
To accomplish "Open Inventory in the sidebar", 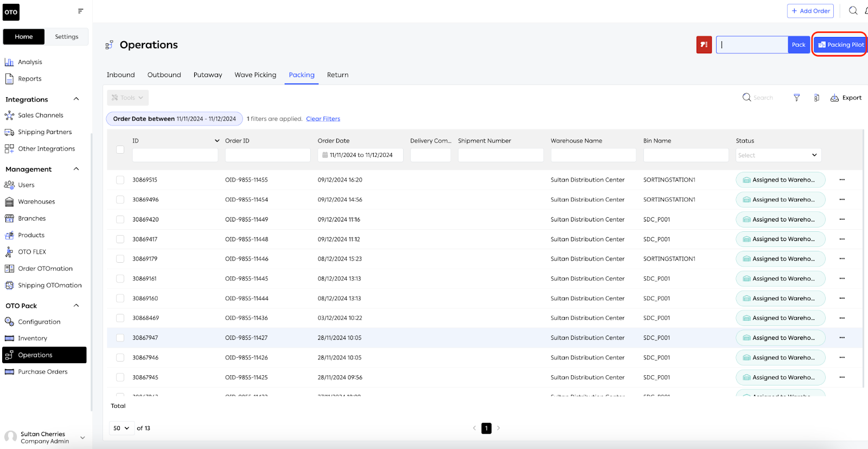I will (x=33, y=338).
